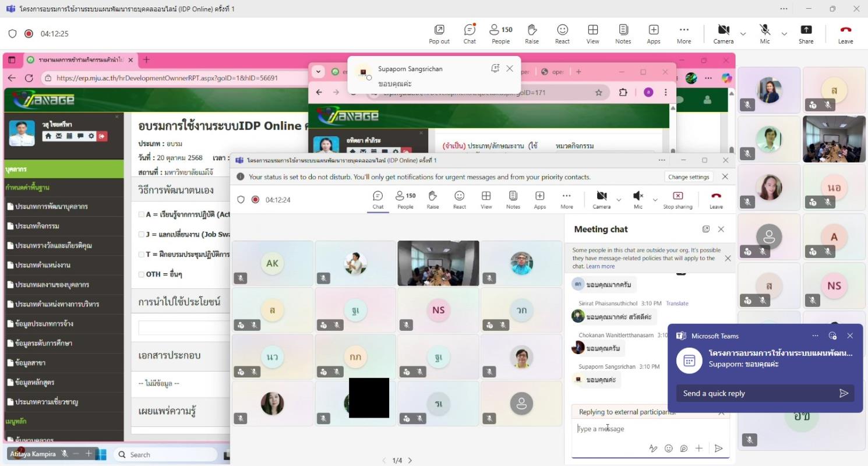Open Chat from the top meeting toolbar

click(x=470, y=34)
